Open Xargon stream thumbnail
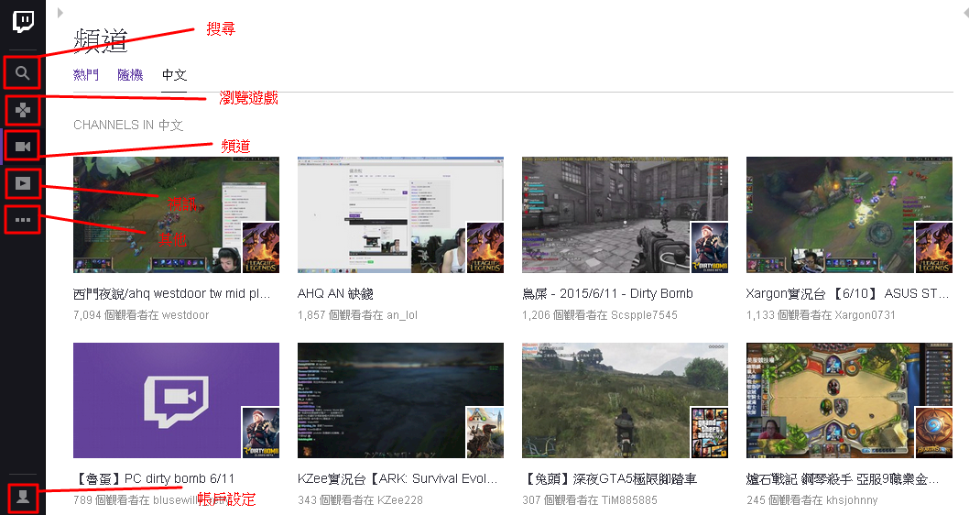The height and width of the screenshot is (515, 980). 849,215
